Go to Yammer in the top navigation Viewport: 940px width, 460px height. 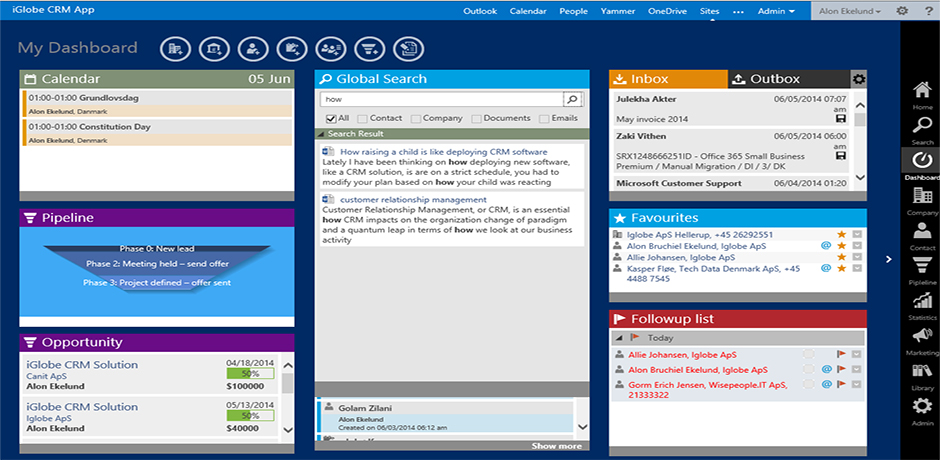[x=618, y=11]
